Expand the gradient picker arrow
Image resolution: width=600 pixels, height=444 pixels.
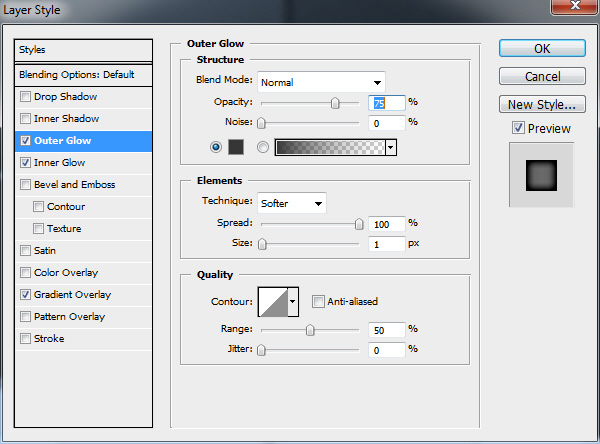coord(391,147)
